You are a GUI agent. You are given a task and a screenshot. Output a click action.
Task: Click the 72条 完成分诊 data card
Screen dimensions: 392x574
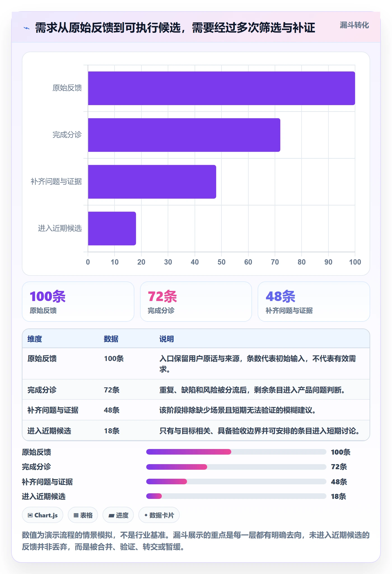coord(196,302)
